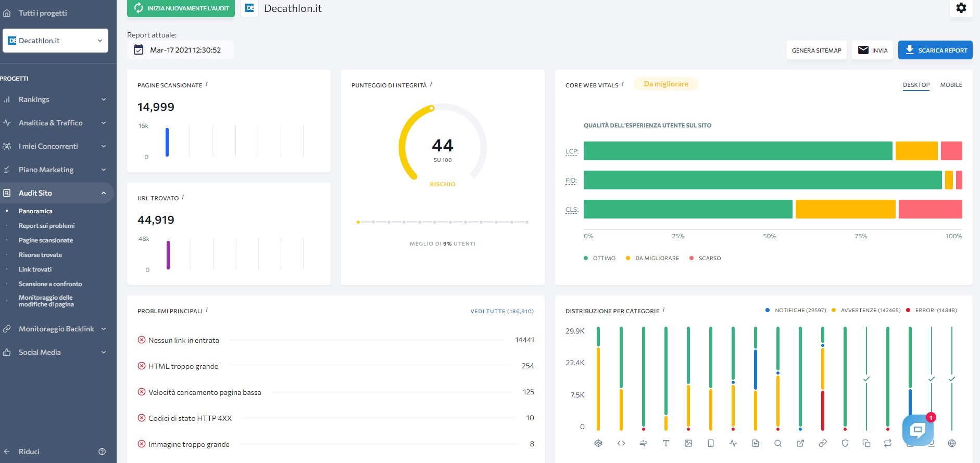Open Link trovati submenu item
The height and width of the screenshot is (463, 980).
35,269
